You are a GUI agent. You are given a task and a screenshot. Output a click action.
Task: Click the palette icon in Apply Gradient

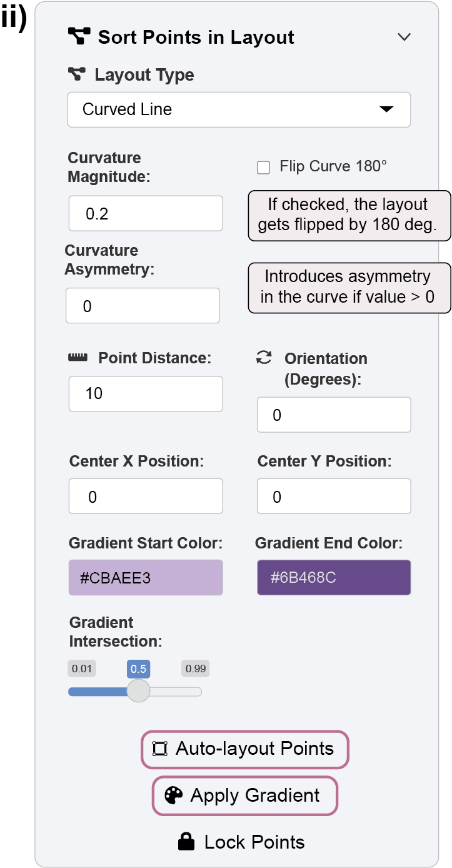click(173, 795)
